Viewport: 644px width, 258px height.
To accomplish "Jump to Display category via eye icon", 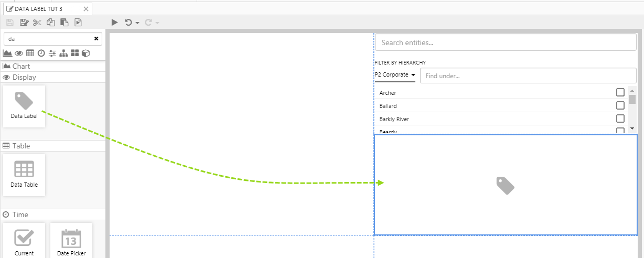I will [x=19, y=53].
